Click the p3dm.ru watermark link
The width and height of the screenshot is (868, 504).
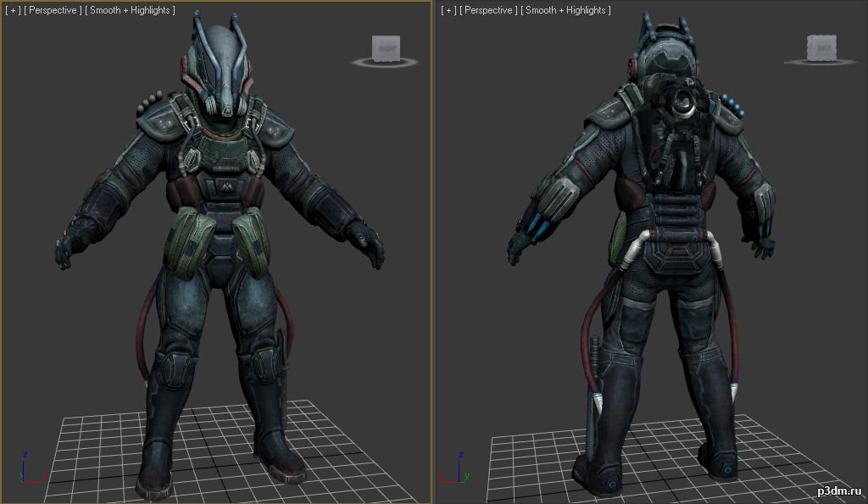pos(841,491)
